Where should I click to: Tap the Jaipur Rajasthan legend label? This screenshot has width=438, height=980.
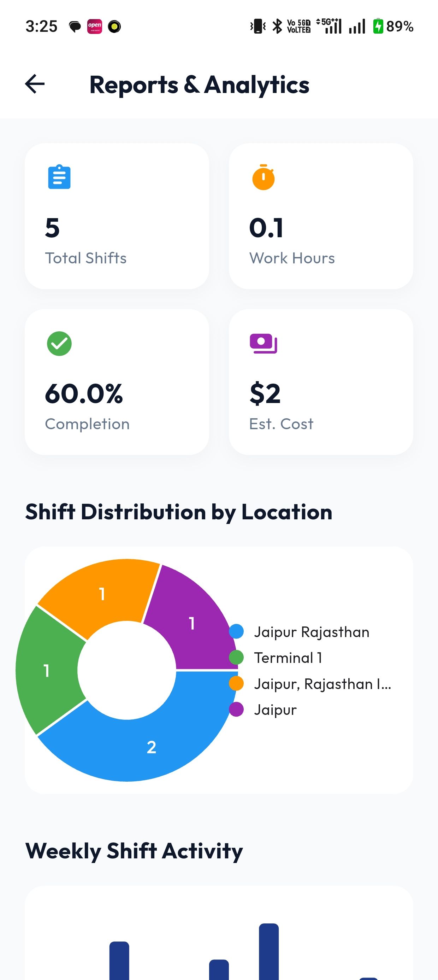pos(312,632)
